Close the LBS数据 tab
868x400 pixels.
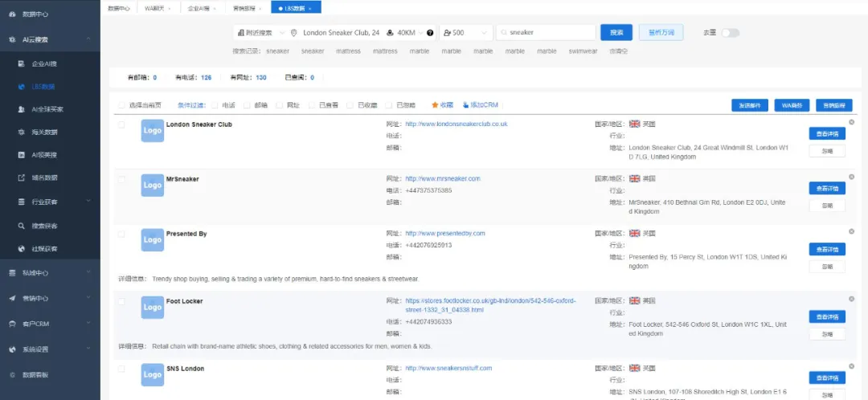click(x=310, y=8)
